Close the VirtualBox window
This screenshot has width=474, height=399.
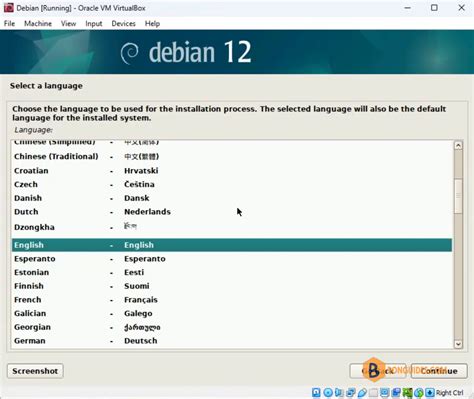(x=461, y=8)
